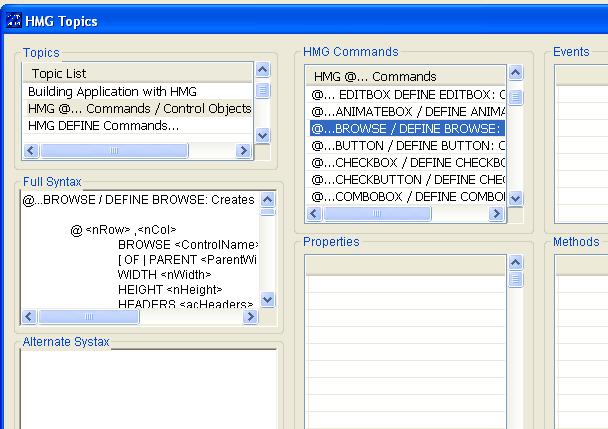This screenshot has width=608, height=429.
Task: Select 'HMG DEFINE Commands...' topic
Action: click(138, 126)
